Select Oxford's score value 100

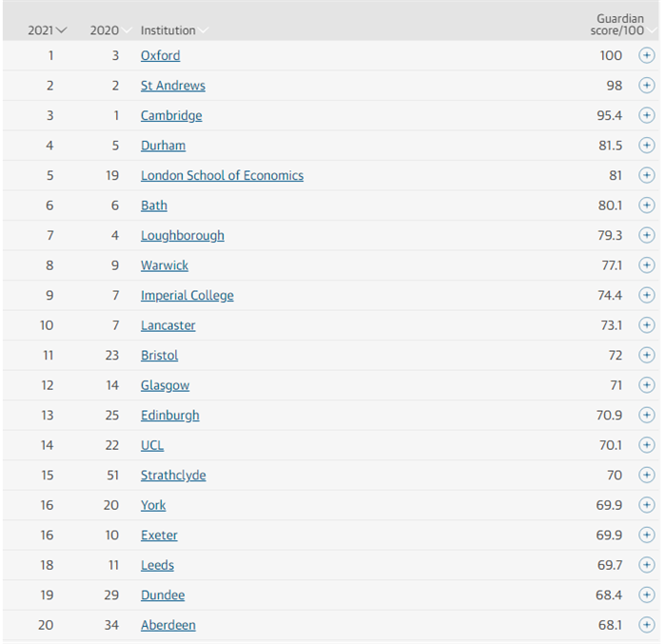(x=611, y=56)
